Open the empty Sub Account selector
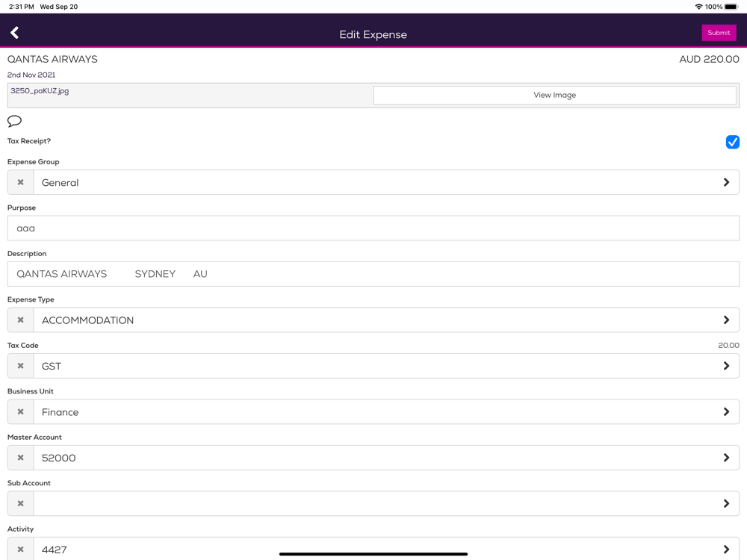This screenshot has height=560, width=747. (386, 503)
